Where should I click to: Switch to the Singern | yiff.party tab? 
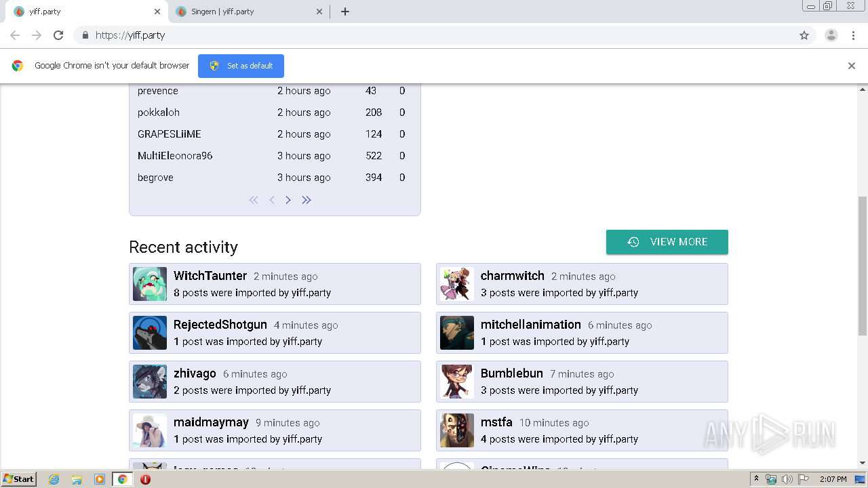tap(248, 12)
